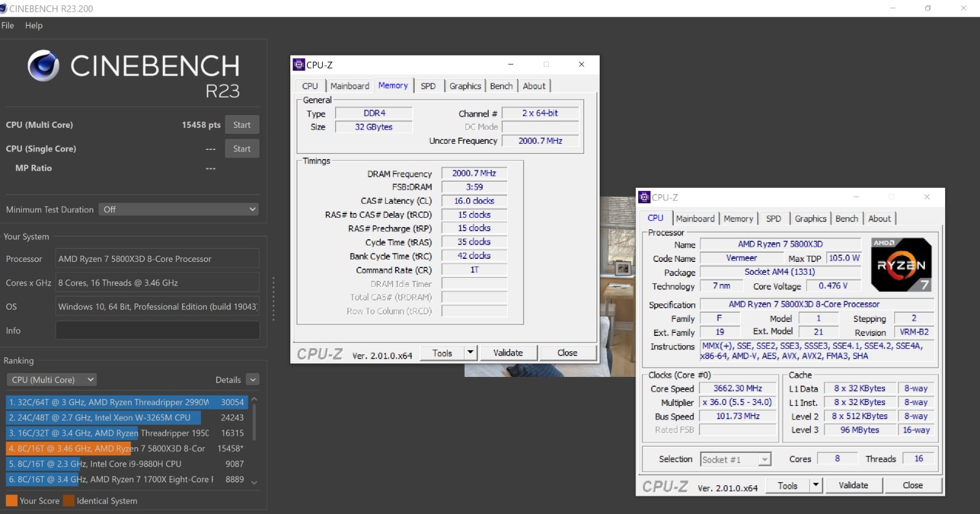The height and width of the screenshot is (514, 980).
Task: Minimize the processor CPU-Z window
Action: pos(856,197)
